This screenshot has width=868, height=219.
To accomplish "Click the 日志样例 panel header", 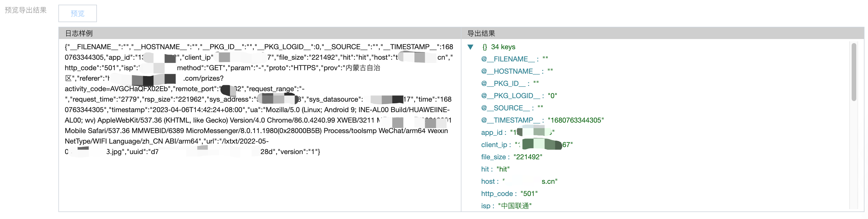I will pos(259,33).
